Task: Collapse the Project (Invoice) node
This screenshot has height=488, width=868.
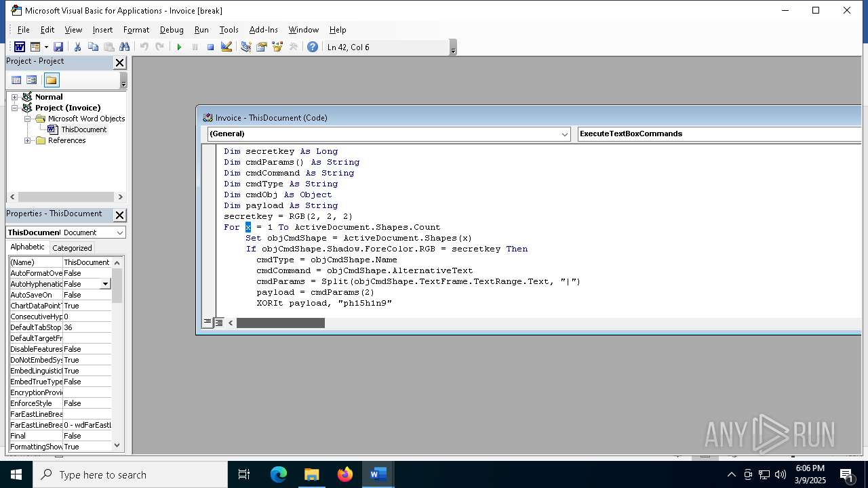Action: (14, 108)
